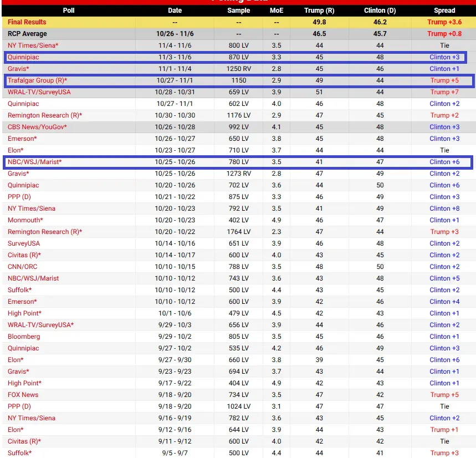Open the Elon* poll dated 9/12 - 9/16

16,430
